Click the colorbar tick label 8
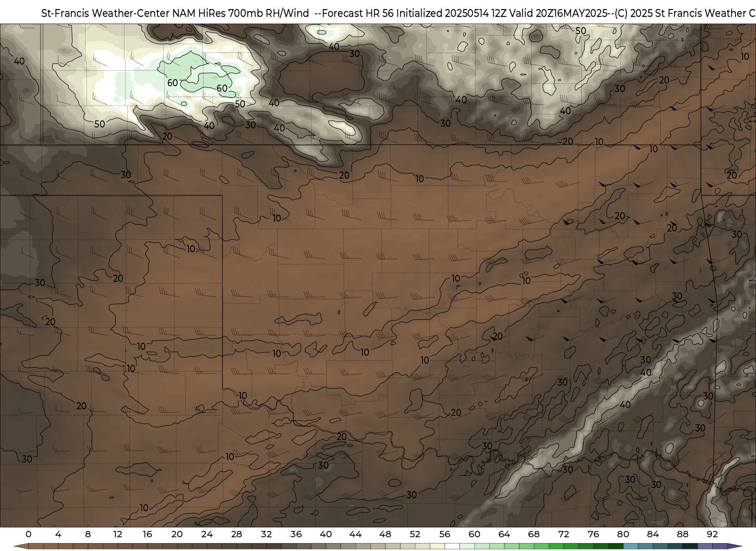The width and height of the screenshot is (756, 551). pos(88,534)
